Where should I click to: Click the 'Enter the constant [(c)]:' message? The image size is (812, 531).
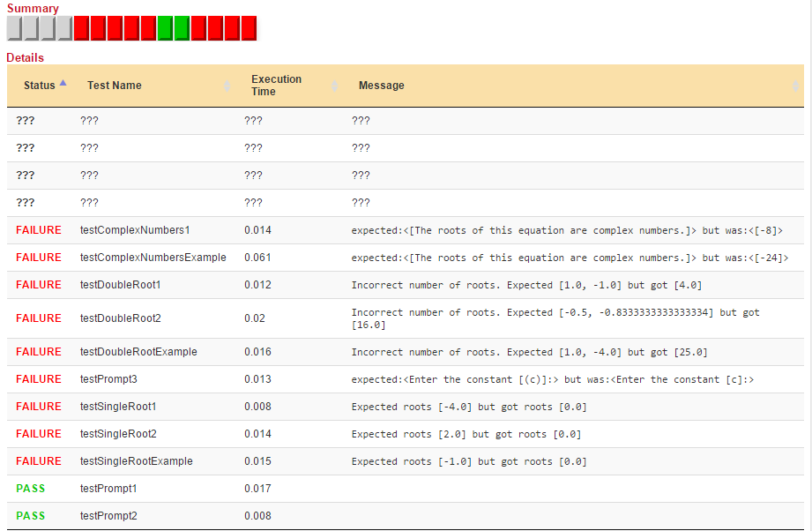tap(553, 380)
